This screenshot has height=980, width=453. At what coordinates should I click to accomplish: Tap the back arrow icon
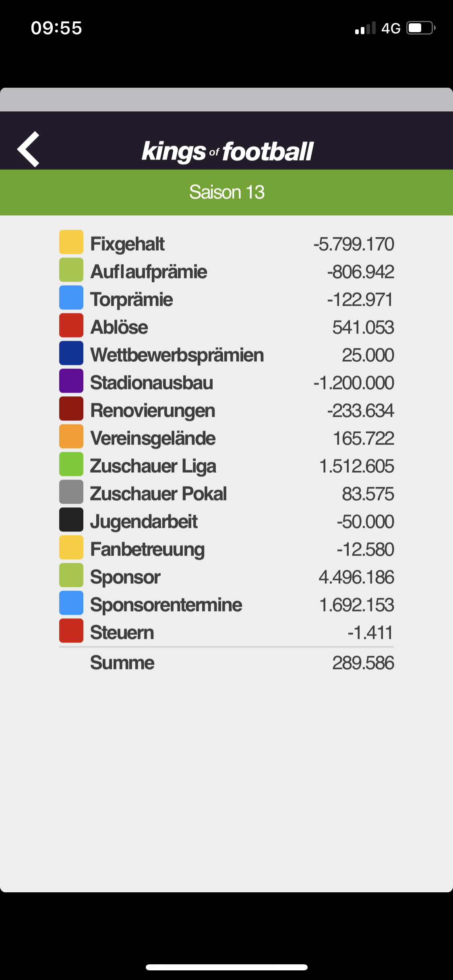point(28,149)
